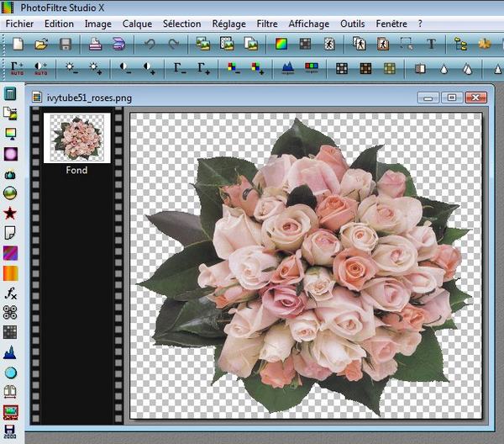Click the orange gradient swatch in left sidebar
Image resolution: width=504 pixels, height=444 pixels.
pos(11,273)
